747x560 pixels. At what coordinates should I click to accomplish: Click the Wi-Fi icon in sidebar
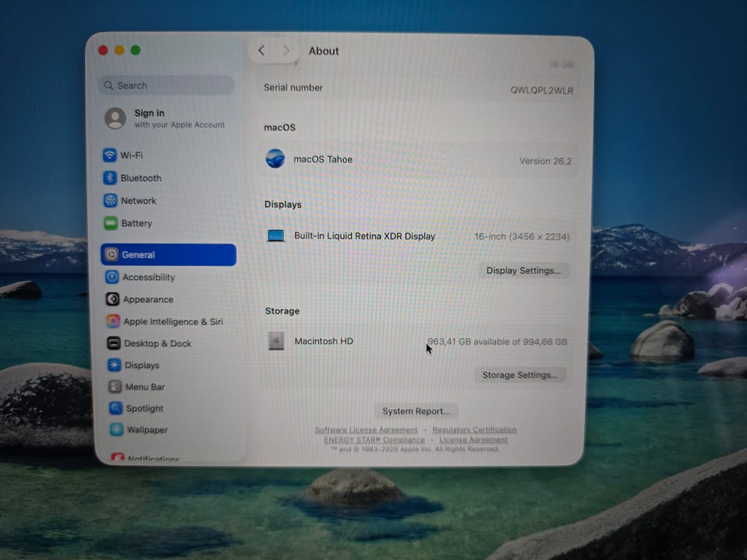110,155
